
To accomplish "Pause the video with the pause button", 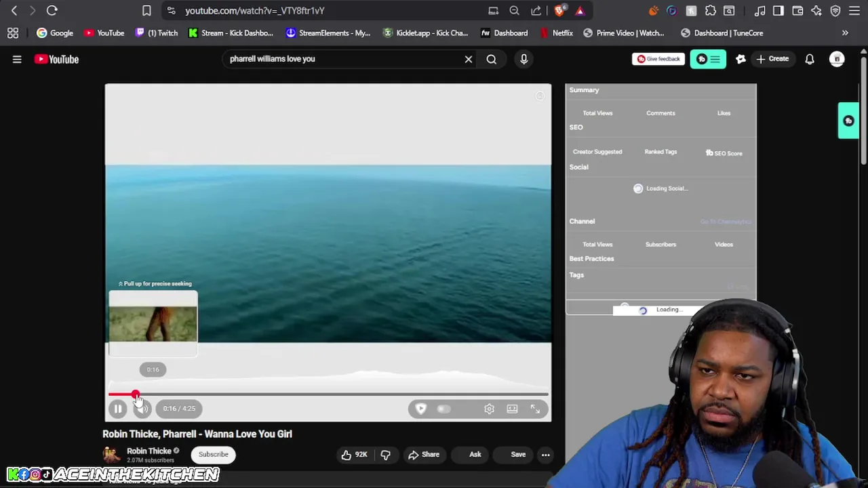I will click(118, 409).
